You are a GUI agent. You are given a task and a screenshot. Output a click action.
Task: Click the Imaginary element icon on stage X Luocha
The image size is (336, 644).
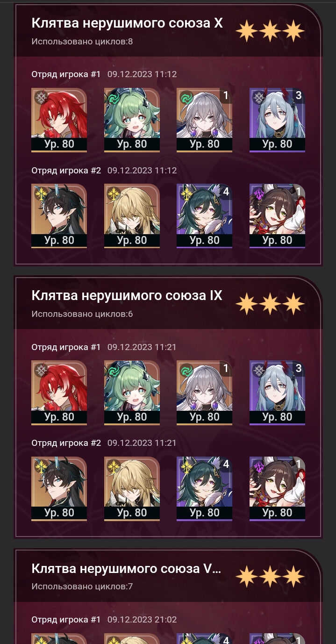114,193
